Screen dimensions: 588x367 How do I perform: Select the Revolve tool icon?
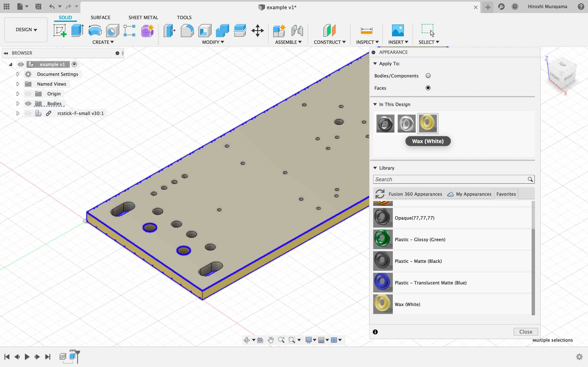point(95,31)
